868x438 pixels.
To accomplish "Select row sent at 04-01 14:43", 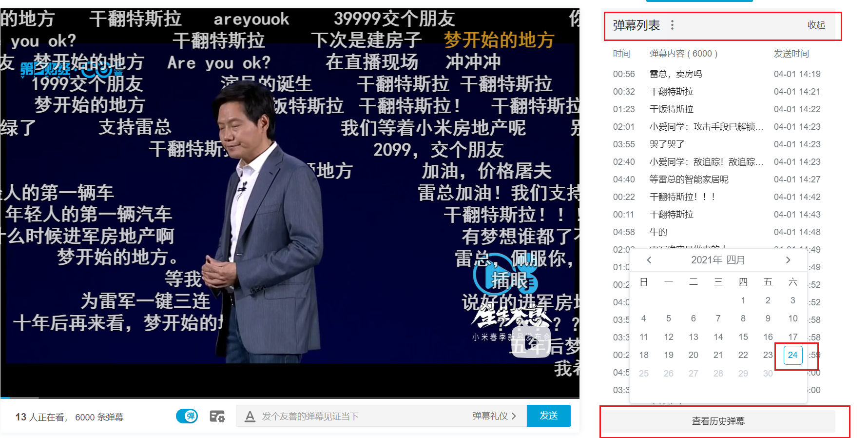I will click(x=718, y=215).
